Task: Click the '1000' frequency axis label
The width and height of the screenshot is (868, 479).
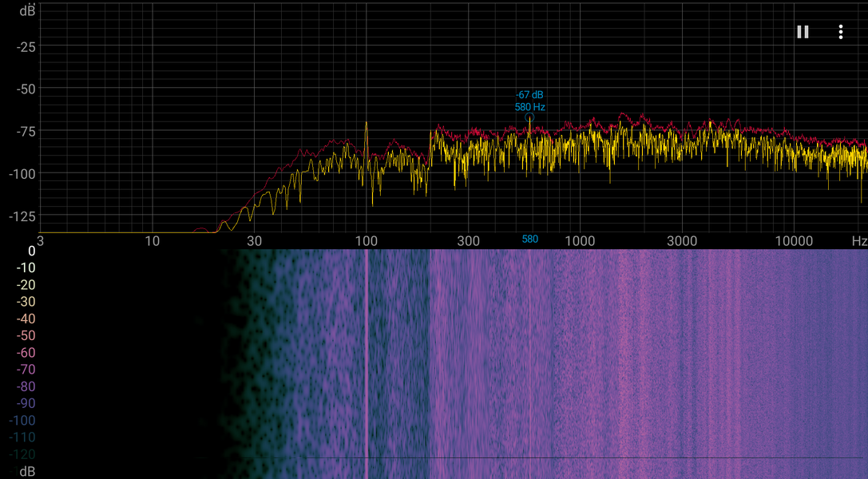Action: coord(580,241)
